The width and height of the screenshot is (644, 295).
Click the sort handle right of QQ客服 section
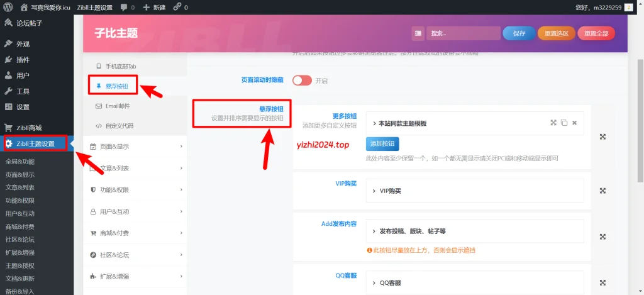coord(602,282)
